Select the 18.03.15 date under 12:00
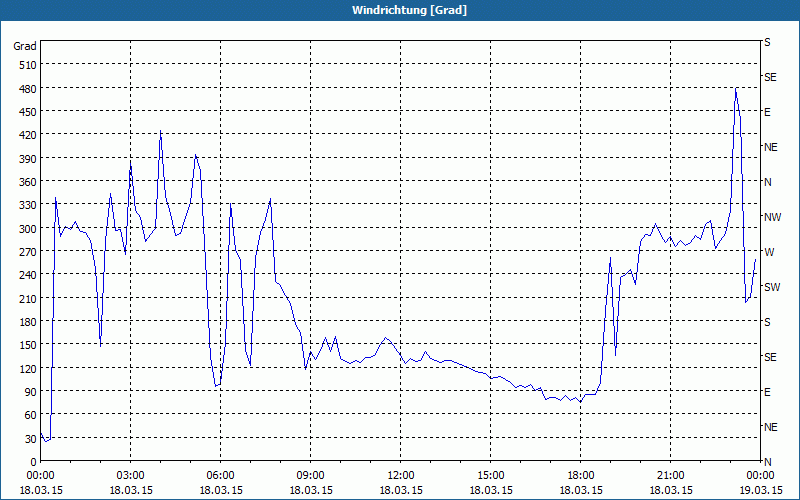The width and height of the screenshot is (800, 500). coord(401,490)
